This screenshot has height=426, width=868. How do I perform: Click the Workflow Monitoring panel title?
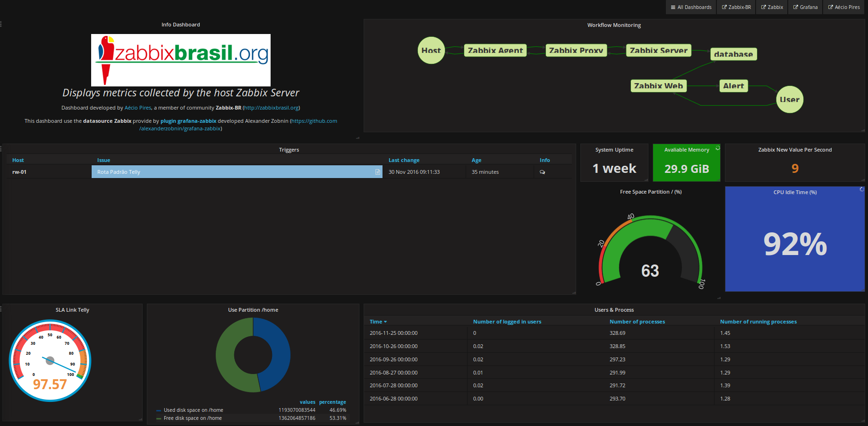tap(614, 25)
